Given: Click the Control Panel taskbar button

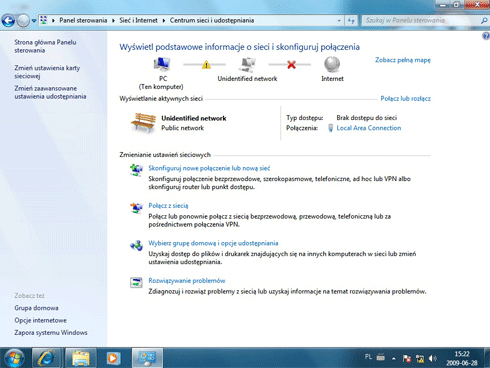Looking at the screenshot, I should click(x=147, y=358).
